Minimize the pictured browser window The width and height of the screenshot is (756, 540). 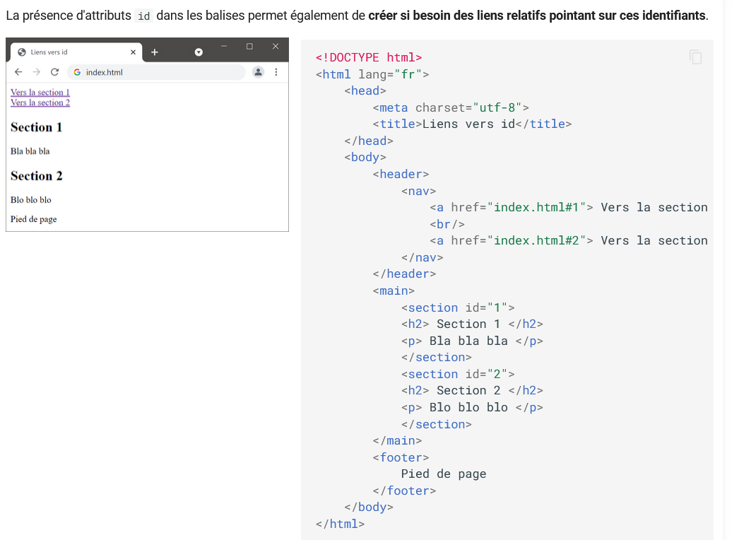click(224, 47)
